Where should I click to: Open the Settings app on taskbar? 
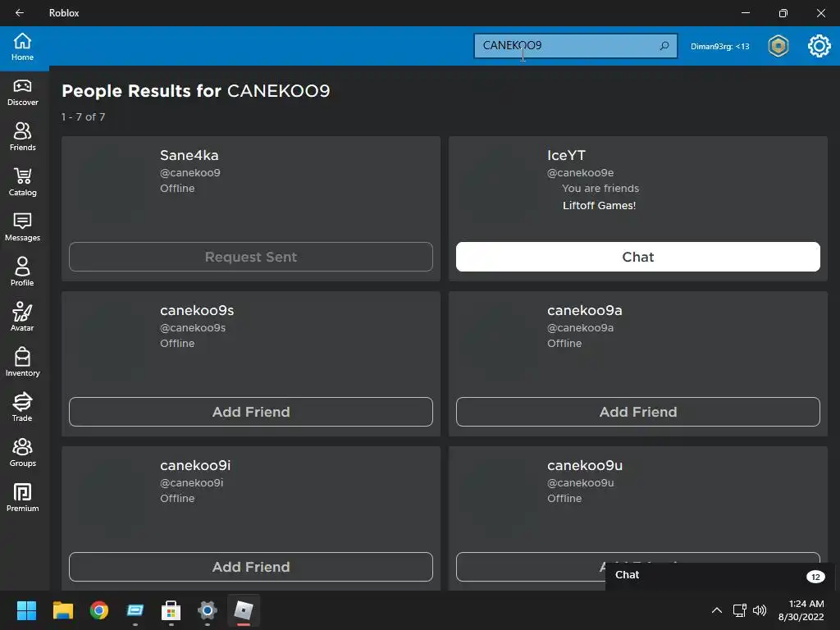coord(208,610)
